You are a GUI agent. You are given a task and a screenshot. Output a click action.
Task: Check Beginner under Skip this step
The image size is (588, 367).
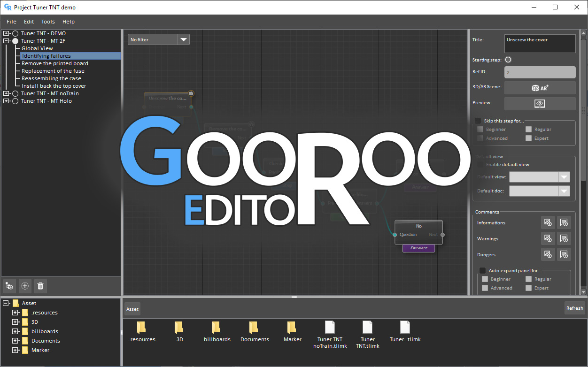pos(480,129)
